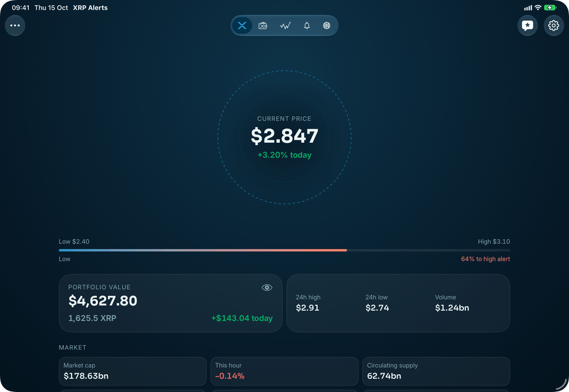Select the 24h high value $2.91
This screenshot has width=569, height=392.
308,308
